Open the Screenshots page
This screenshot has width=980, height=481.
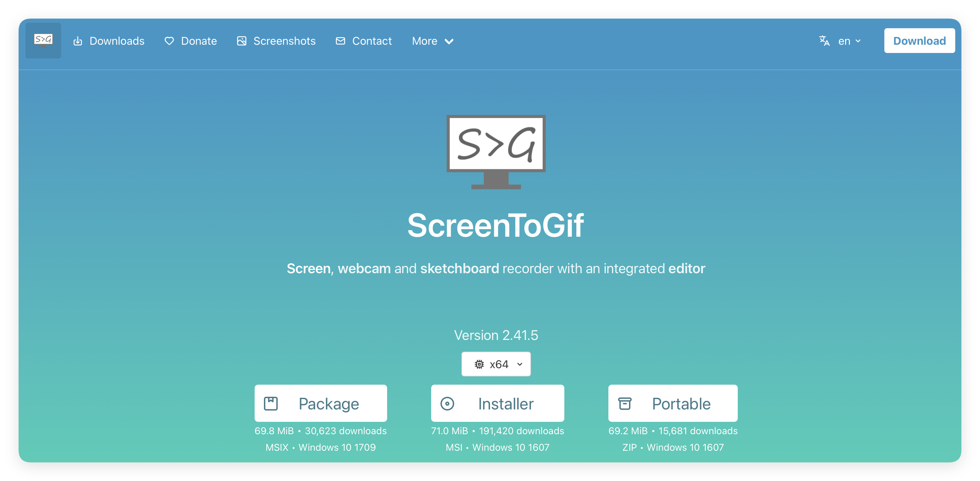(x=284, y=41)
